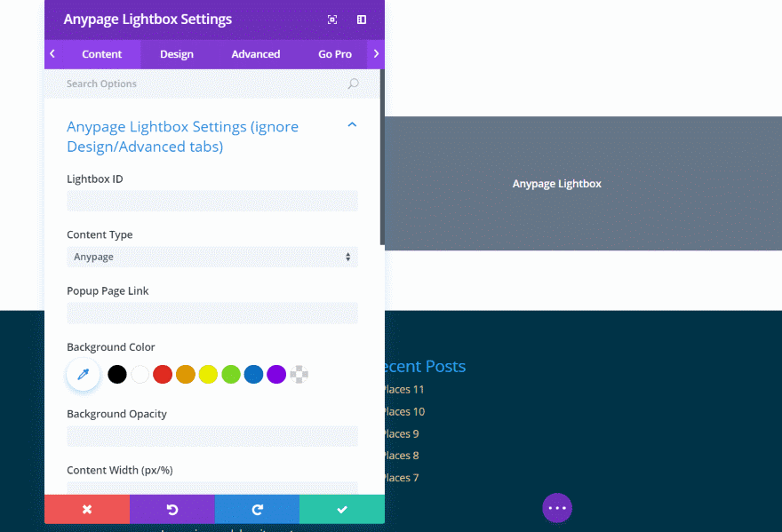The height and width of the screenshot is (532, 782).
Task: Open the Places 7 post link
Action: pos(401,478)
